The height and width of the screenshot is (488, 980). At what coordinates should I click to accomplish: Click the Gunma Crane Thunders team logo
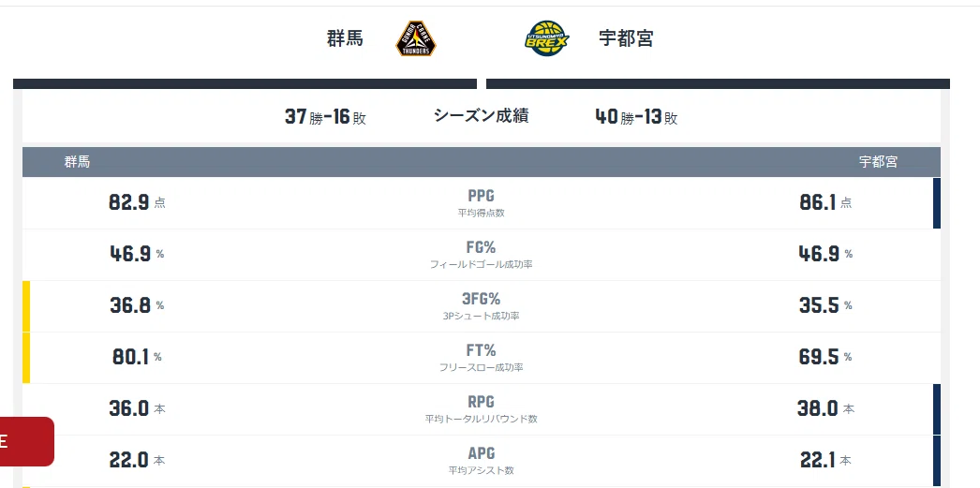(416, 38)
